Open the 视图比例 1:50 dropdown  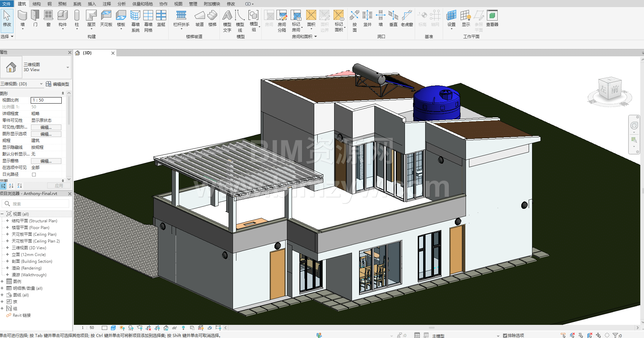46,100
